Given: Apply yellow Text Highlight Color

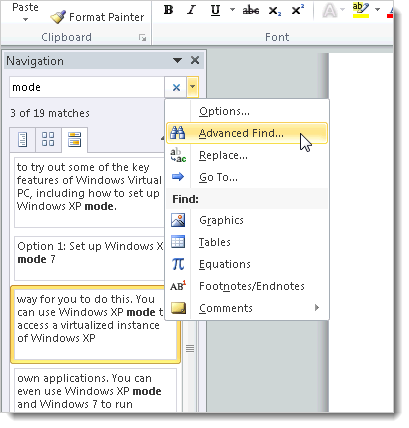Looking at the screenshot, I should pyautogui.click(x=361, y=10).
